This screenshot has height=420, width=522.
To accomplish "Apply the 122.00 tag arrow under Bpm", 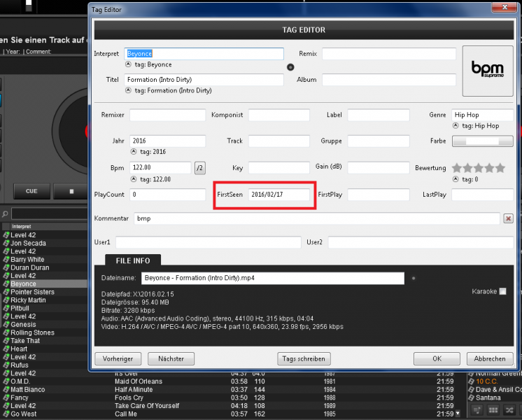I will pos(134,179).
